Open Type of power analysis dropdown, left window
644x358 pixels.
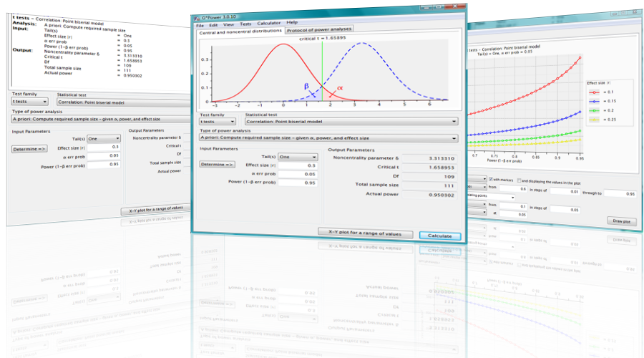coord(101,119)
